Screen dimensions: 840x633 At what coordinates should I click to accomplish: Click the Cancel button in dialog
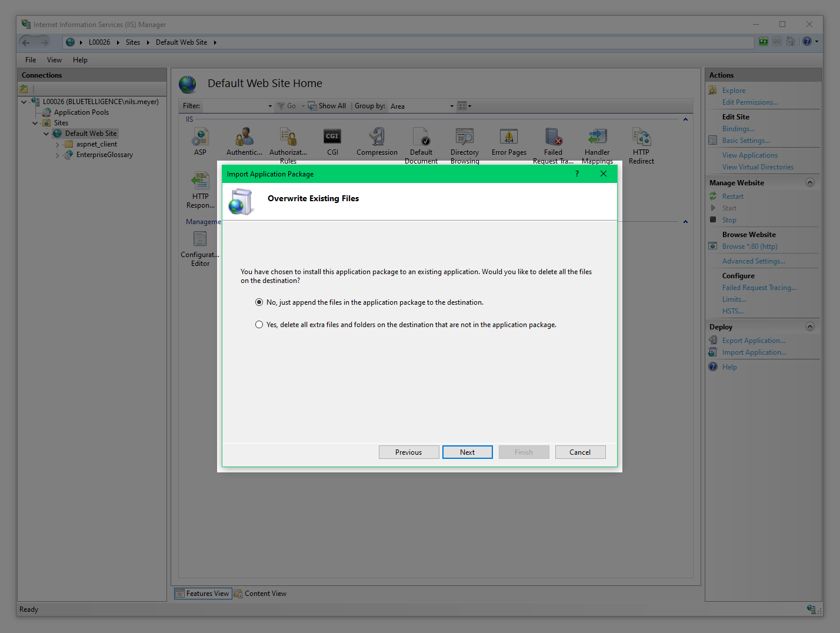tap(579, 452)
